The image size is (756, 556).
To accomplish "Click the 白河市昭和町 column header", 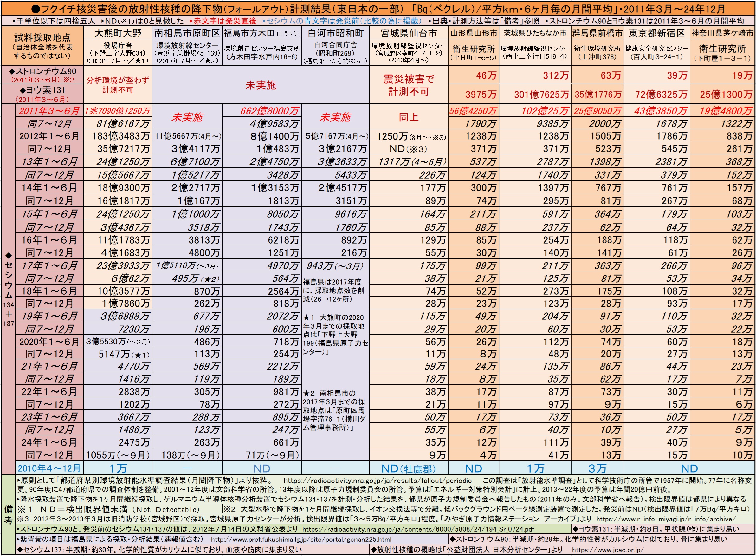I will (335, 33).
